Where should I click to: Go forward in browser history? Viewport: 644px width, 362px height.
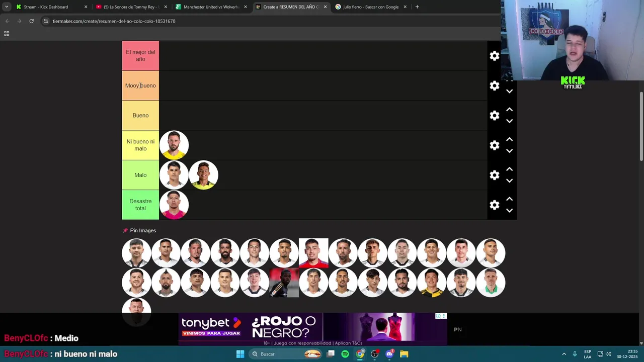19,21
